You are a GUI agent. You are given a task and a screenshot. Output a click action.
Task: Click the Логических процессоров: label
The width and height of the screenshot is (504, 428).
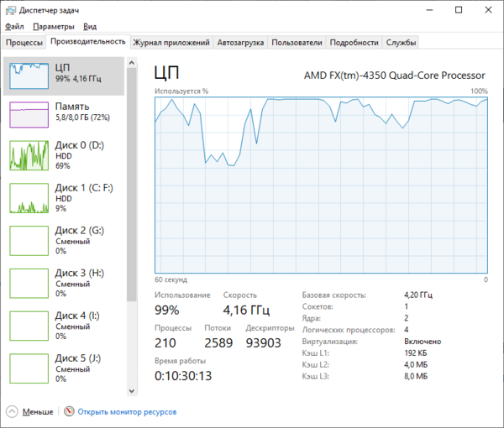coord(349,330)
